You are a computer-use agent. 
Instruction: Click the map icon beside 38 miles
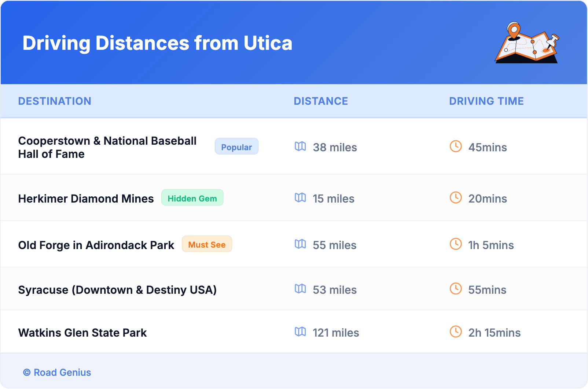(300, 147)
